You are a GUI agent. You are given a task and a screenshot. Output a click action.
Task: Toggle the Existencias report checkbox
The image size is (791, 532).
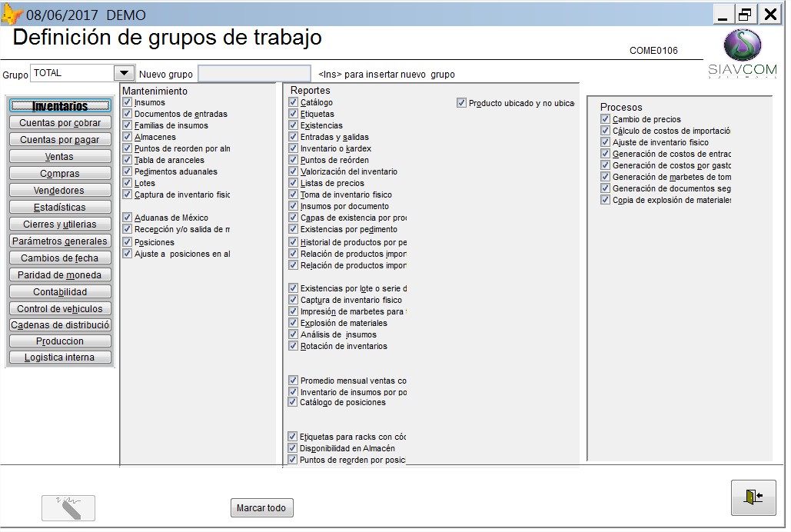point(293,125)
